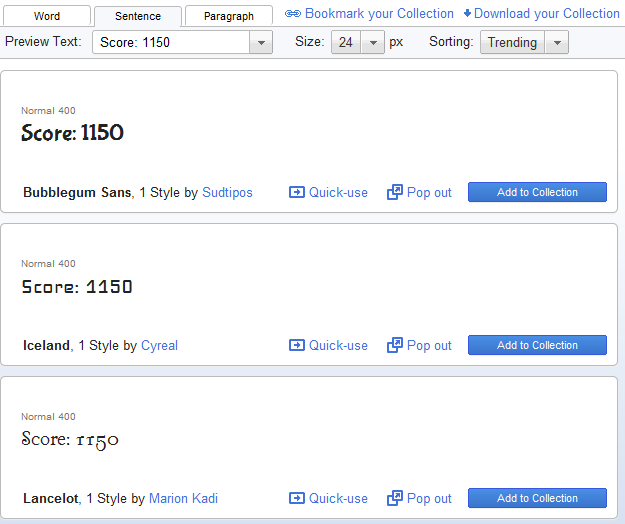Click Pop out icon for Lancelot font
Viewport: 625px width, 524px height.
pos(395,498)
